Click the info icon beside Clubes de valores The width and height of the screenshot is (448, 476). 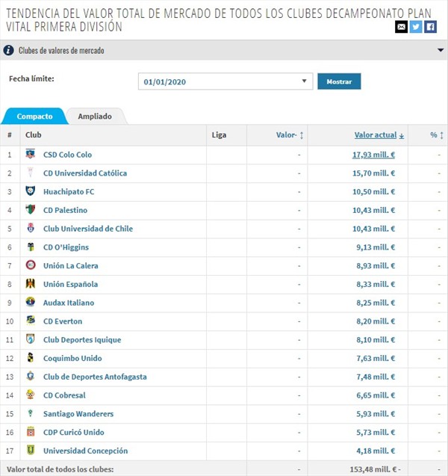pos(9,51)
